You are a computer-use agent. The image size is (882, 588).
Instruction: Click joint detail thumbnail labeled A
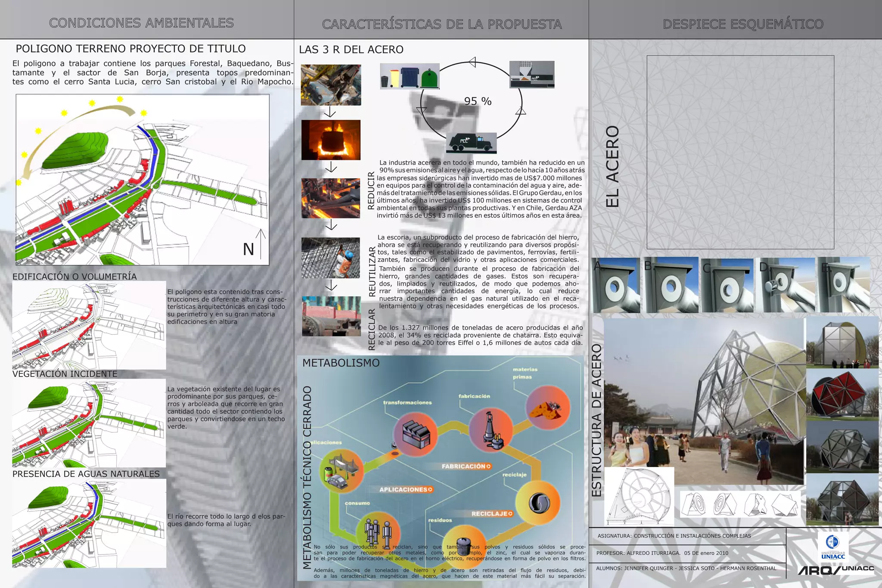coord(615,285)
